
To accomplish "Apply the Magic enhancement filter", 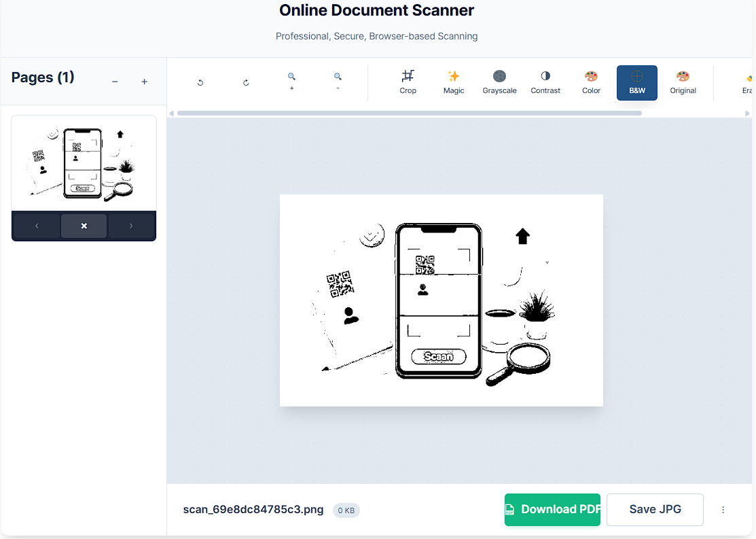I will [x=454, y=82].
